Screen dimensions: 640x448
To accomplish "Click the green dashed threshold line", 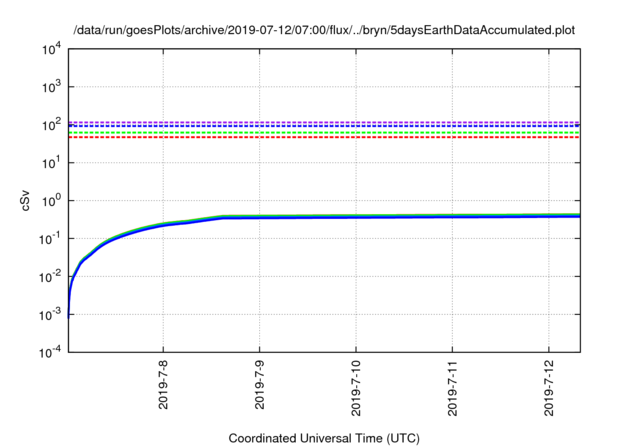I will pyautogui.click(x=324, y=133).
